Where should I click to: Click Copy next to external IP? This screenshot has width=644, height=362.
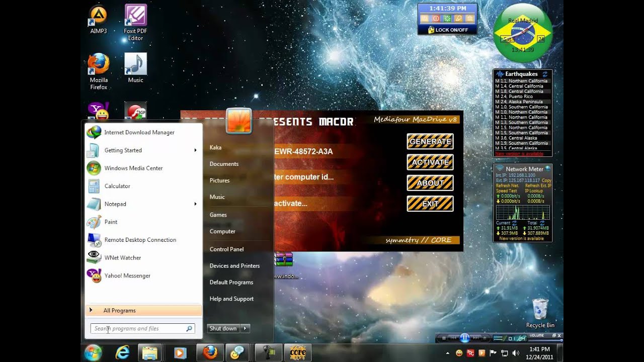[x=546, y=180]
